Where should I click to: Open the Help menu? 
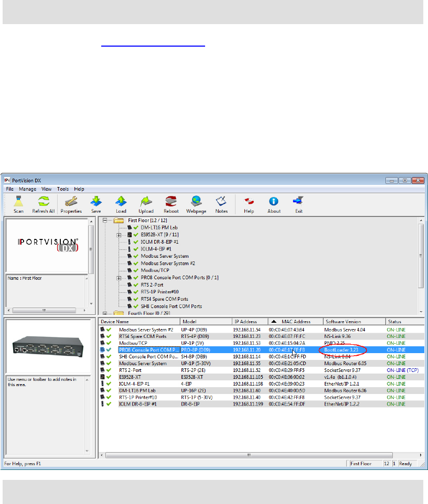[x=79, y=189]
